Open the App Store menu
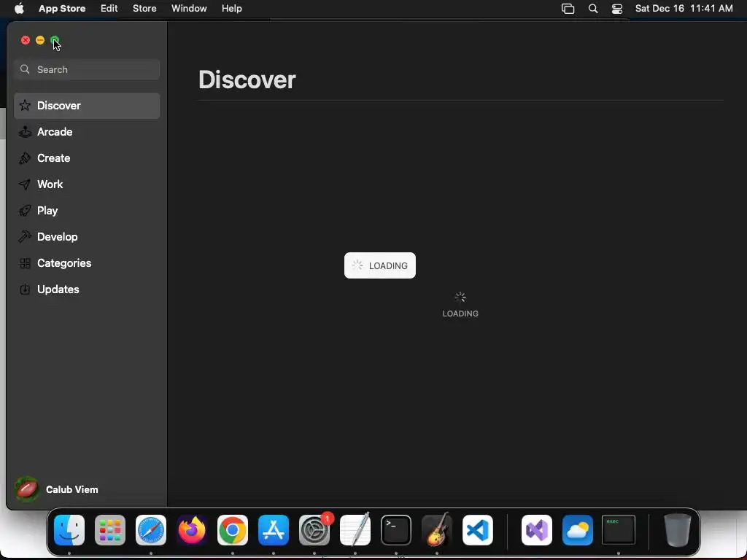This screenshot has width=747, height=560. pyautogui.click(x=62, y=9)
